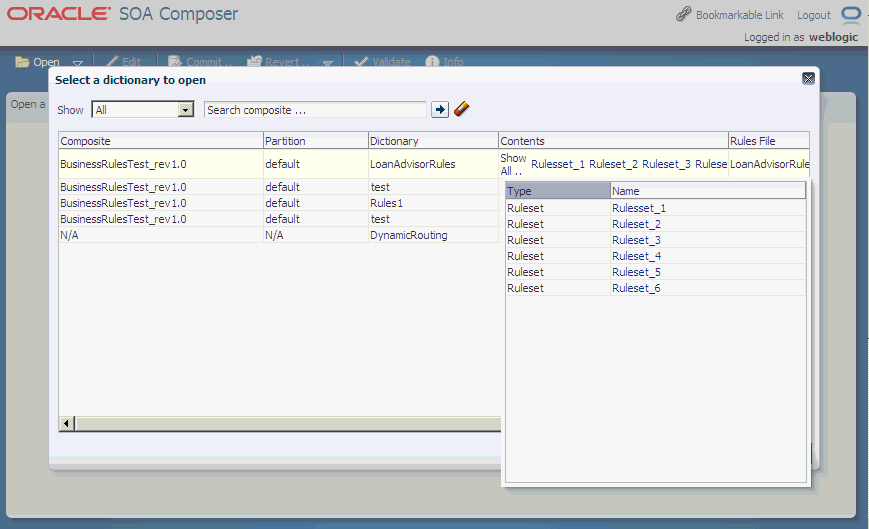
Task: Click the Show All .. contents link
Action: point(513,165)
